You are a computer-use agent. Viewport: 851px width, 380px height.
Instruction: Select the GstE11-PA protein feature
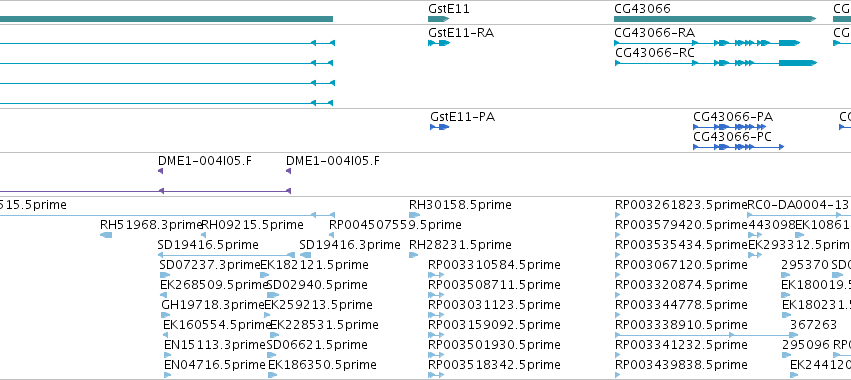tap(440, 127)
